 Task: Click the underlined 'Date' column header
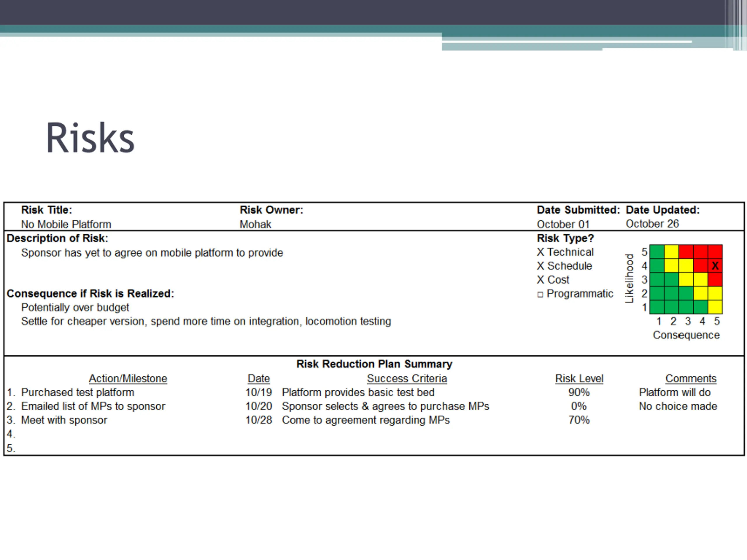pos(259,378)
